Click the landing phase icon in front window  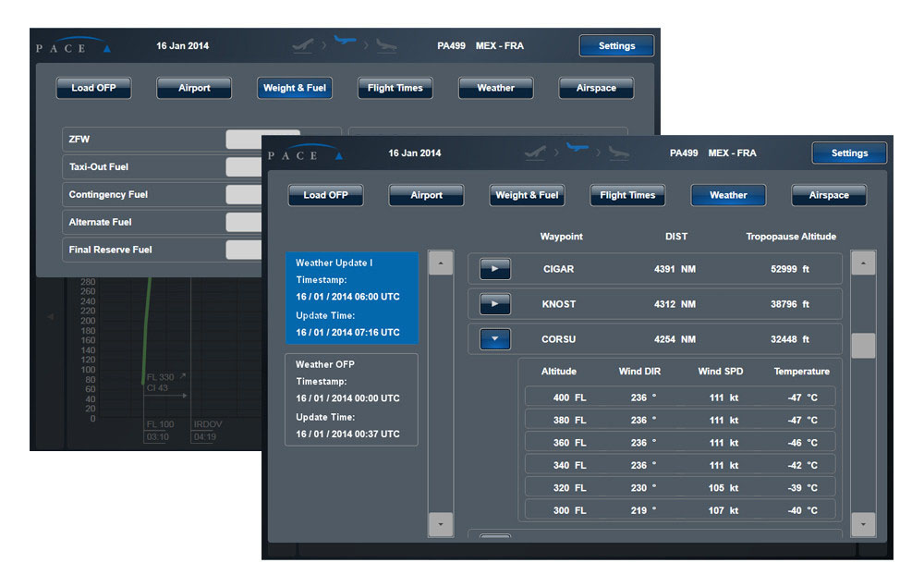[x=618, y=153]
